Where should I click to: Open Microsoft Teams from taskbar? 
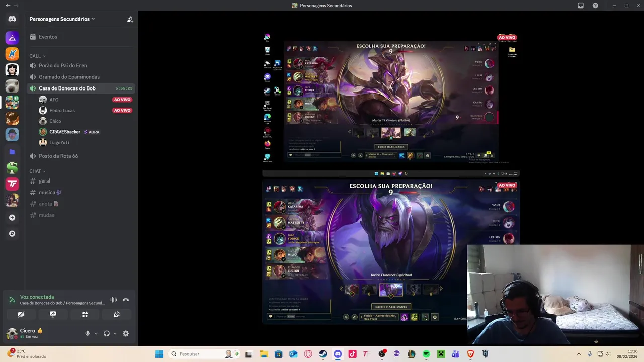point(456,354)
